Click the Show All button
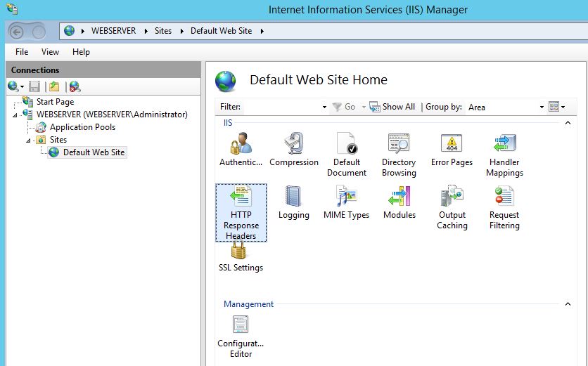Viewport: 588px width, 366px height. click(392, 107)
